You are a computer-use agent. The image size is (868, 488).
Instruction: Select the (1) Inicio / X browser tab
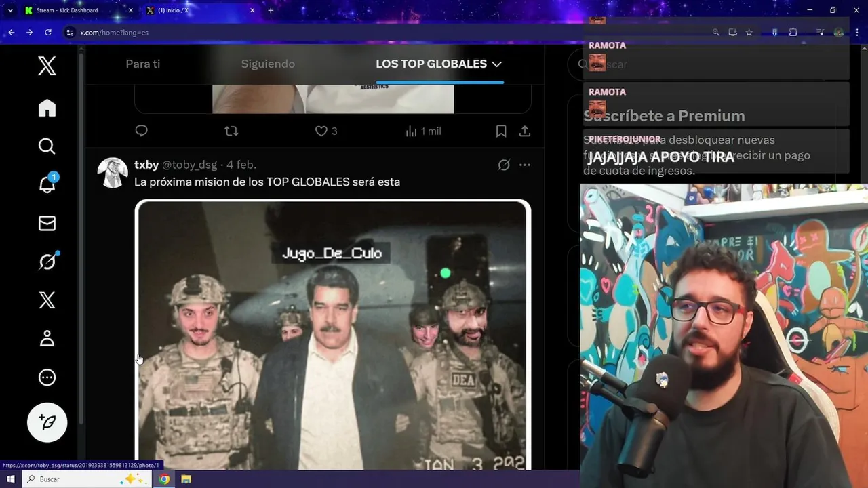200,10
